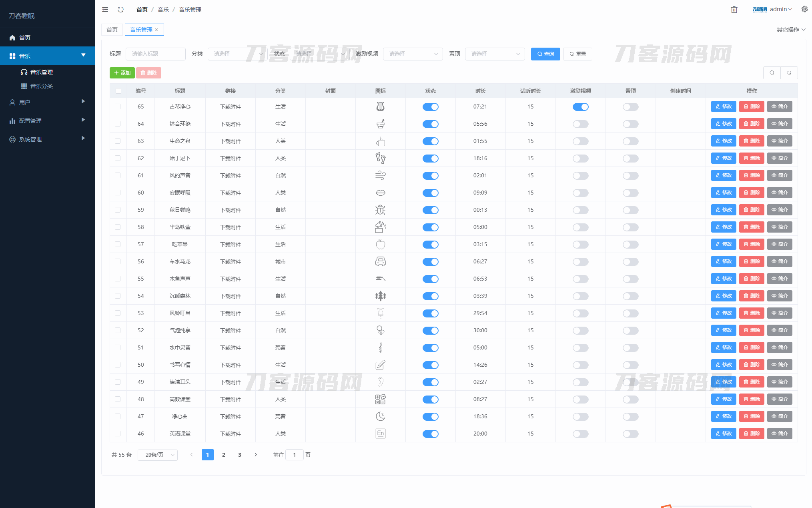
Task: Open the 分类 filter dropdown
Action: point(237,54)
